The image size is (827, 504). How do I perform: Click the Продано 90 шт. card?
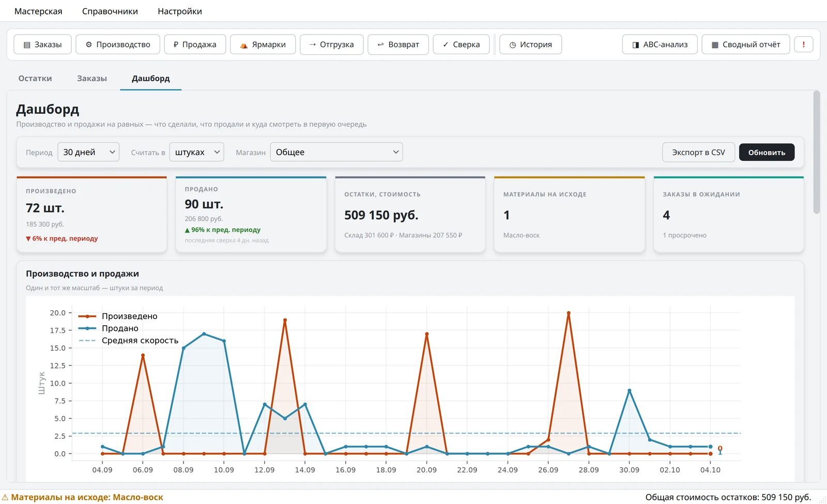click(x=251, y=215)
